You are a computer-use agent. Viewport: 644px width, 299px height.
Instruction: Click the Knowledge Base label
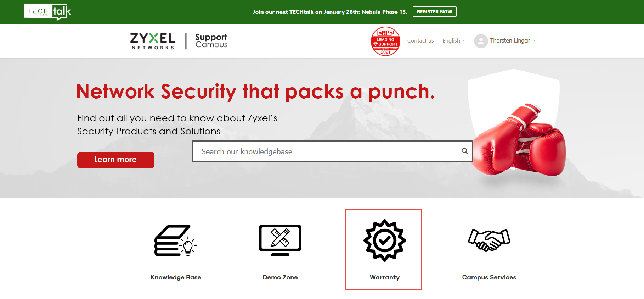pyautogui.click(x=176, y=277)
